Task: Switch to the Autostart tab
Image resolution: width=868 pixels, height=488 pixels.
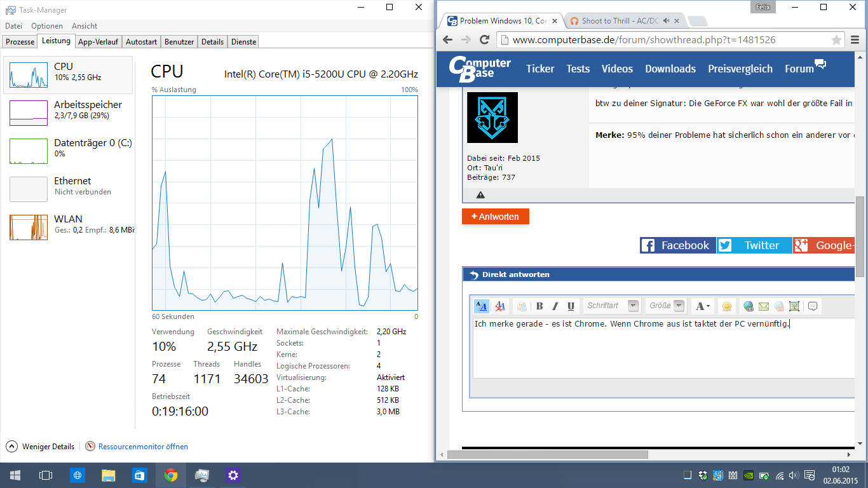Action: [x=141, y=42]
